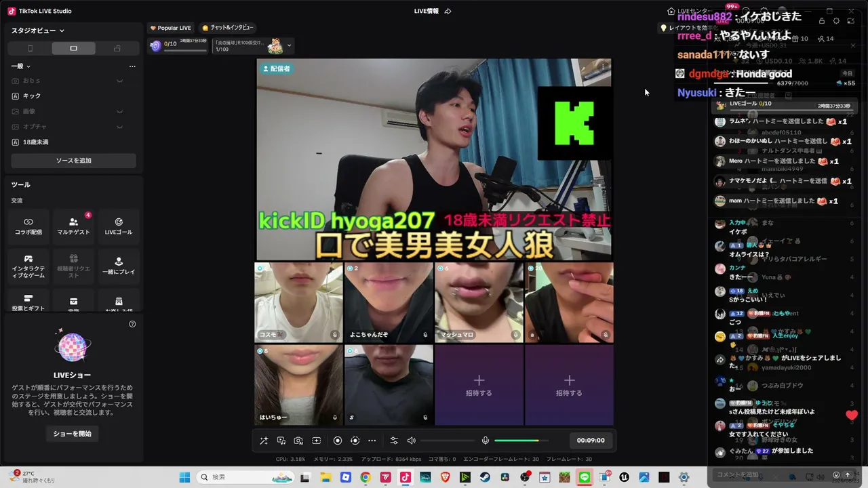Click the replay capture icon
The width and height of the screenshot is (868, 488).
[x=355, y=441]
